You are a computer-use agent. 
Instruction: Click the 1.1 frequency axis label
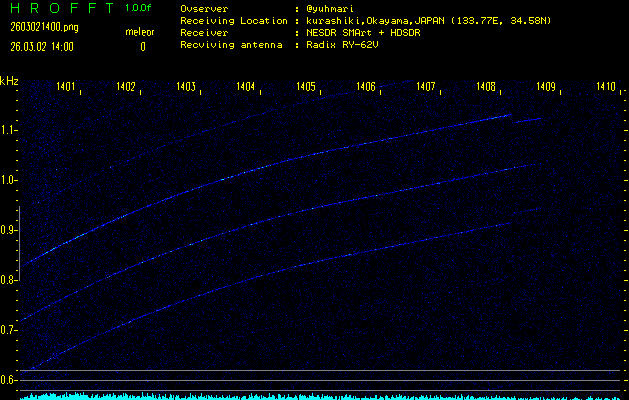10,130
